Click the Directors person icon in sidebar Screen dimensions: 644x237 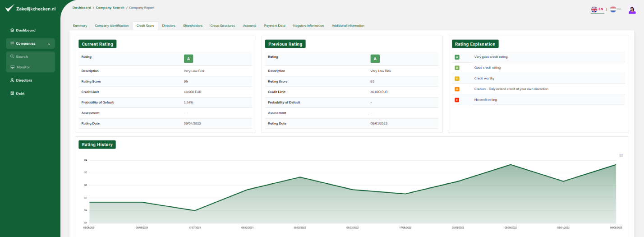click(12, 80)
